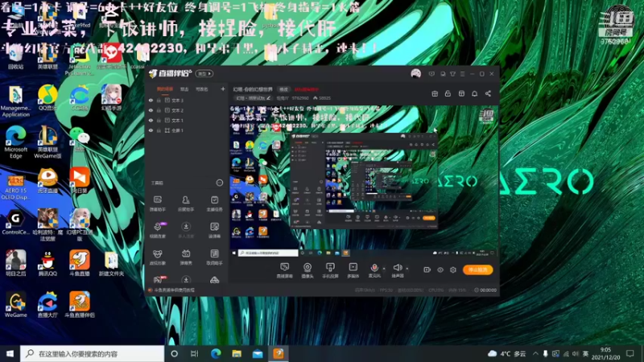Open WeGame desktop shortcut
Screen dimensions: 644x362
(x=15, y=305)
